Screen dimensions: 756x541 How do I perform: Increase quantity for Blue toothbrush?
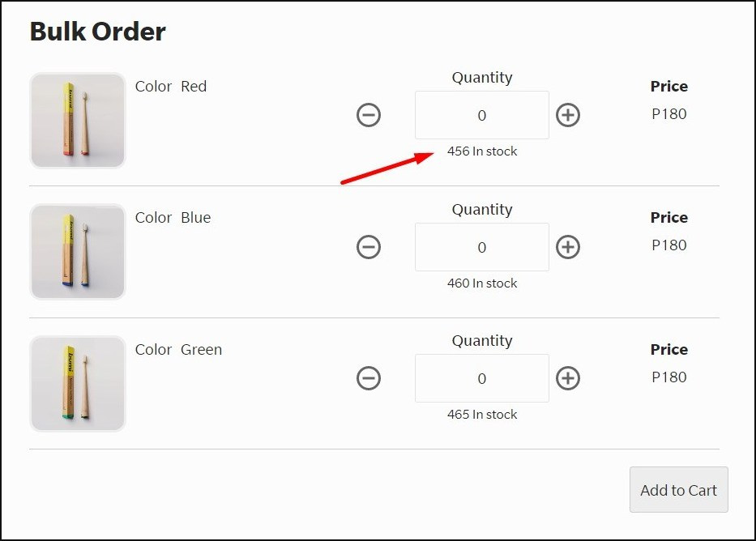pyautogui.click(x=568, y=247)
